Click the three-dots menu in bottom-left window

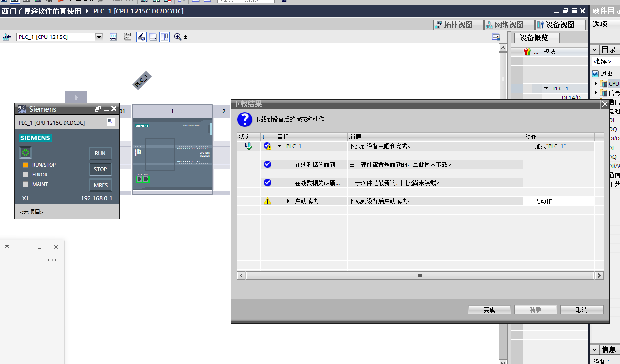pos(52,260)
